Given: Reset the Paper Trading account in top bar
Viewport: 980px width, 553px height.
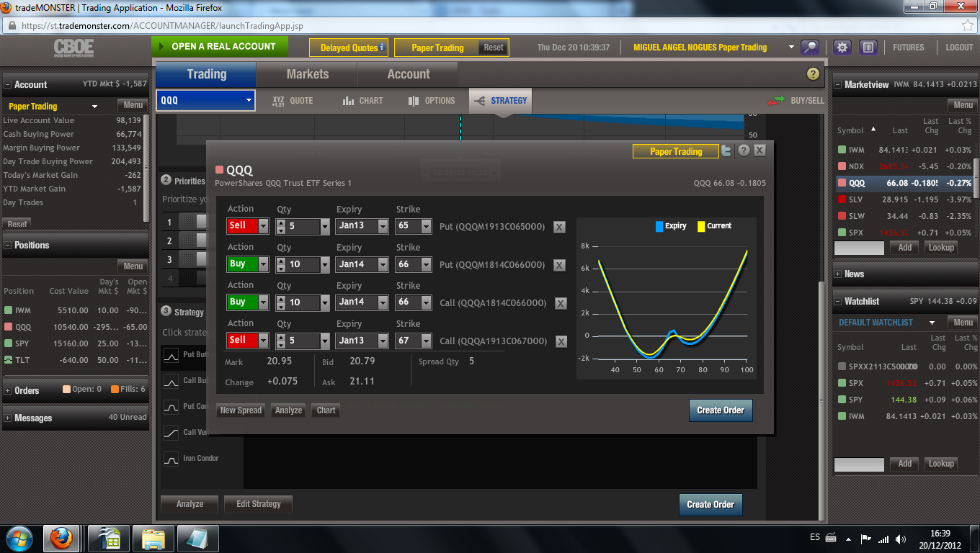Looking at the screenshot, I should [x=494, y=48].
